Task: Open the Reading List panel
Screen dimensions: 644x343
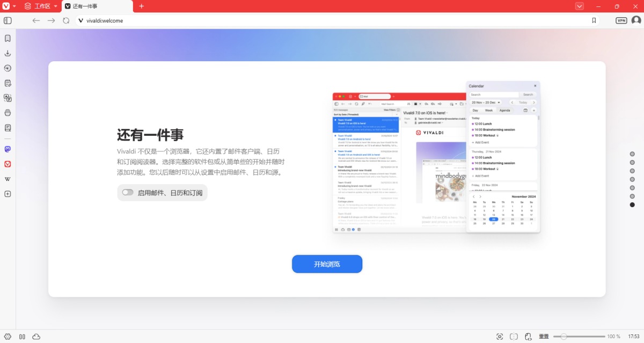Action: 8,128
